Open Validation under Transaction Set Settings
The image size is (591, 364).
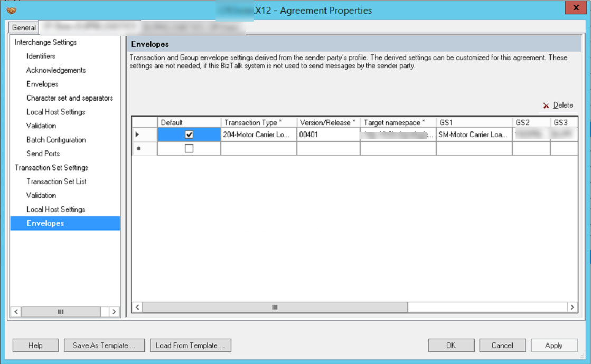click(41, 195)
